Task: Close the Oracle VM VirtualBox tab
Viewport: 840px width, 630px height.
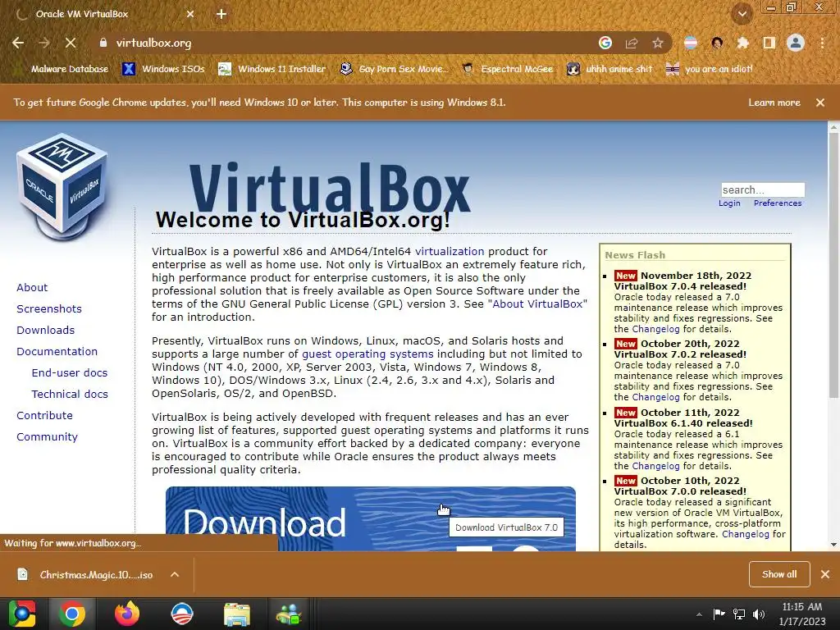Action: coord(190,15)
